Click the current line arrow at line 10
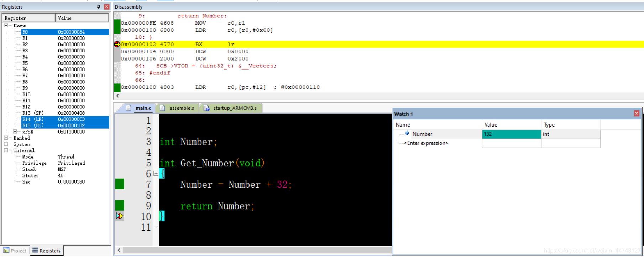 120,216
